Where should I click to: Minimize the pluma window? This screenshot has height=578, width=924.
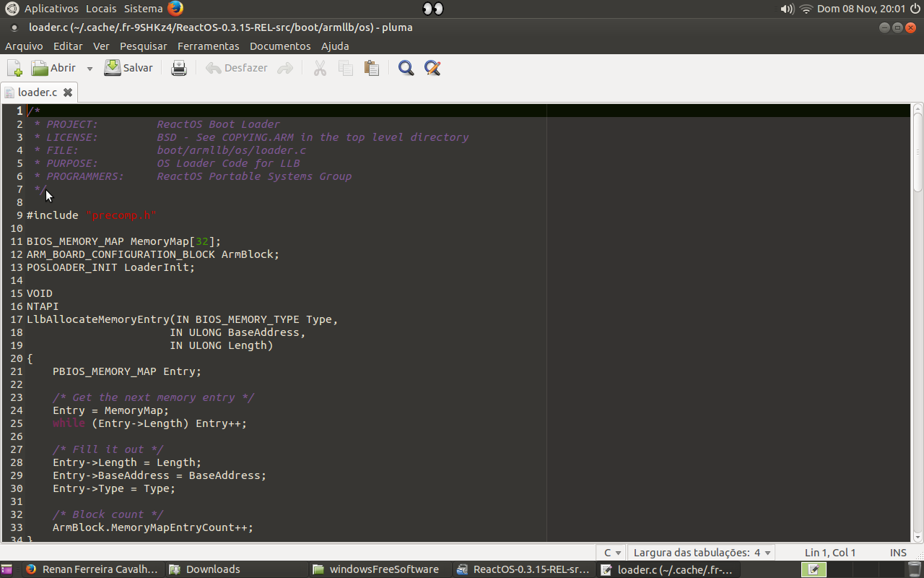[885, 27]
